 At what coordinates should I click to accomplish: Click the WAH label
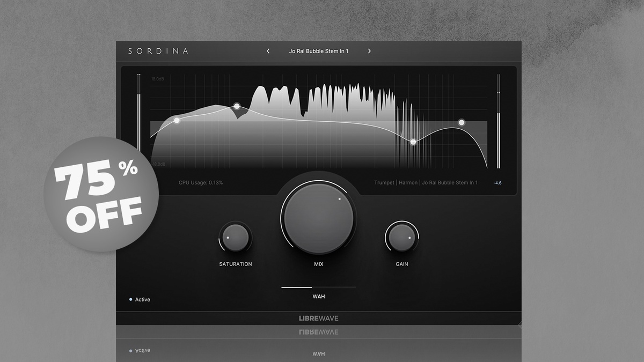click(319, 296)
